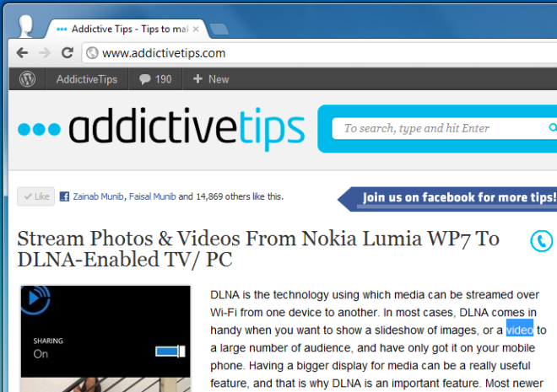
Task: Click the browser forward arrow
Action: [x=45, y=53]
